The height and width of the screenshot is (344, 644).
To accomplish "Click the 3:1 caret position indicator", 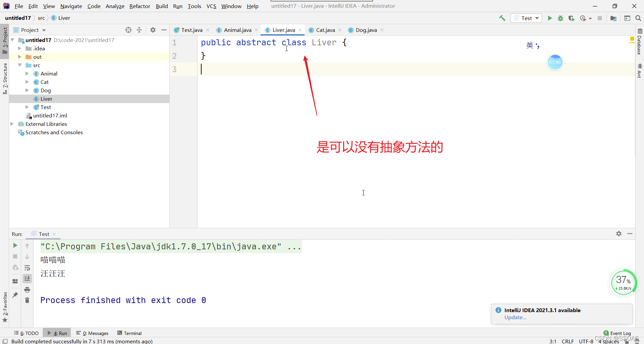I will point(553,341).
